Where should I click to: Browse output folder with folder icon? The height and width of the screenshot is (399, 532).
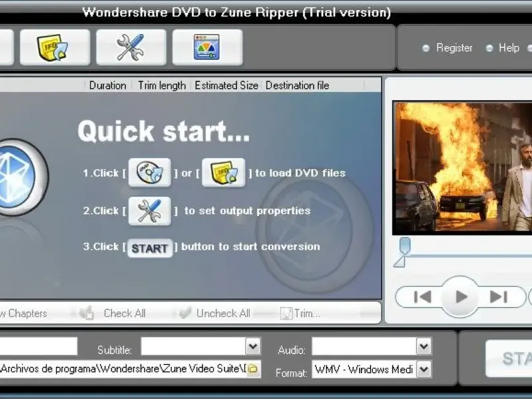tap(253, 369)
